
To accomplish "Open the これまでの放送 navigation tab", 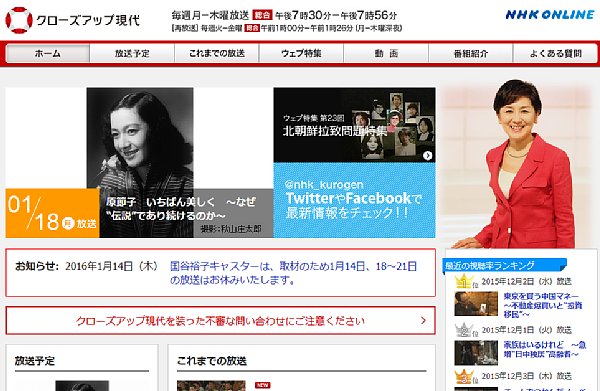I will pos(217,53).
